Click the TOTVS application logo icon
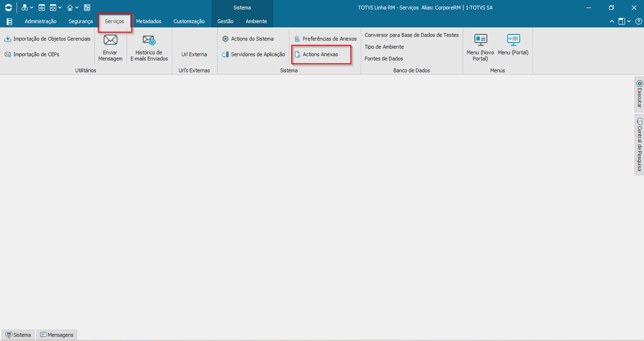 [x=8, y=8]
